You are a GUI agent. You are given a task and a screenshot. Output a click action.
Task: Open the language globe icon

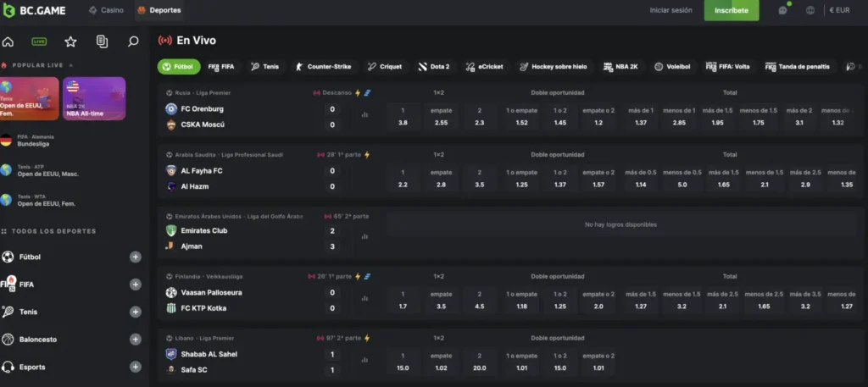(810, 10)
